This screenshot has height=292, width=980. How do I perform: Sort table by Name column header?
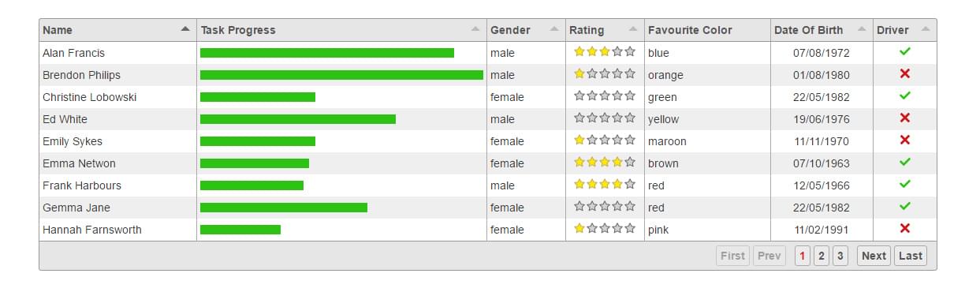(117, 30)
